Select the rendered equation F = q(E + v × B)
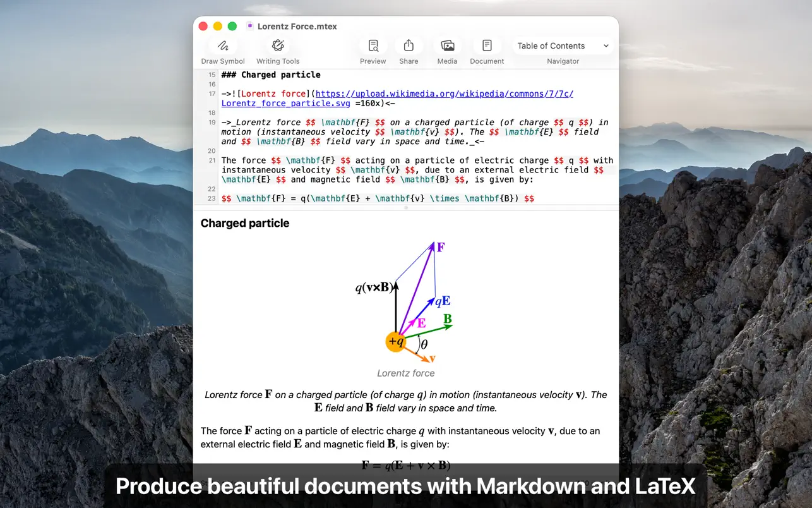 tap(406, 464)
